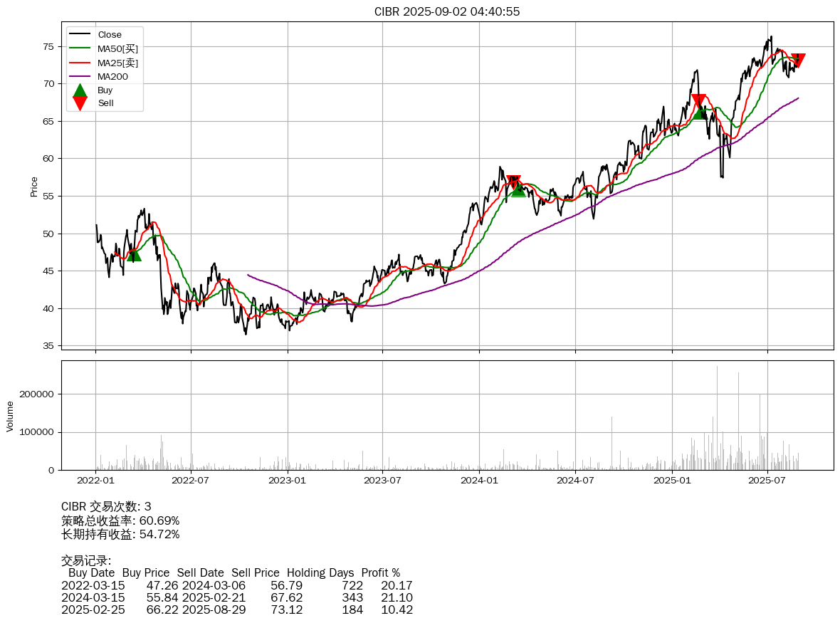The image size is (840, 623).
Task: Click the chart title CIBR 2025-09-02
Action: coord(447,11)
